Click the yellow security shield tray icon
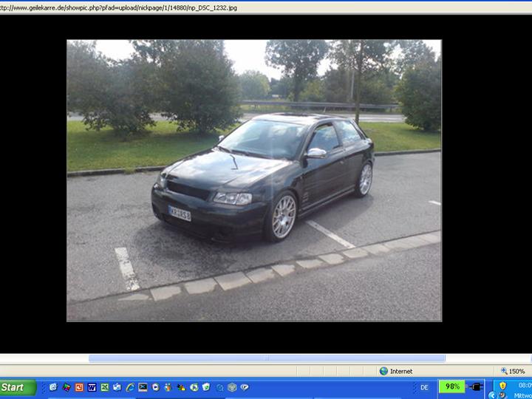Screen dimensions: 532x399 coord(502,385)
